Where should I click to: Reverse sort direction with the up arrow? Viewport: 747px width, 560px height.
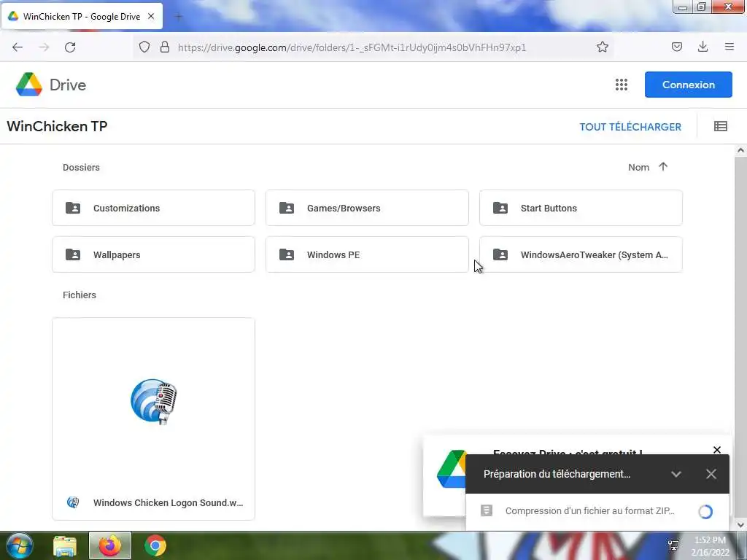pyautogui.click(x=662, y=167)
